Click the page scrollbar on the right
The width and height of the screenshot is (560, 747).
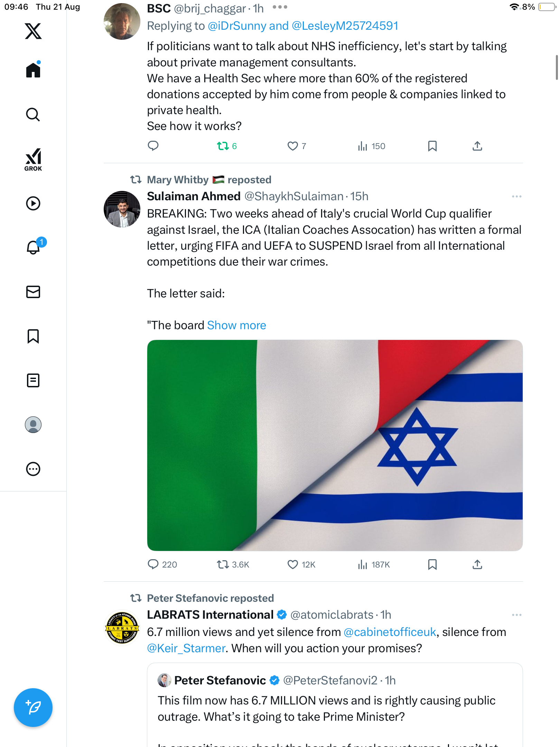pyautogui.click(x=557, y=67)
